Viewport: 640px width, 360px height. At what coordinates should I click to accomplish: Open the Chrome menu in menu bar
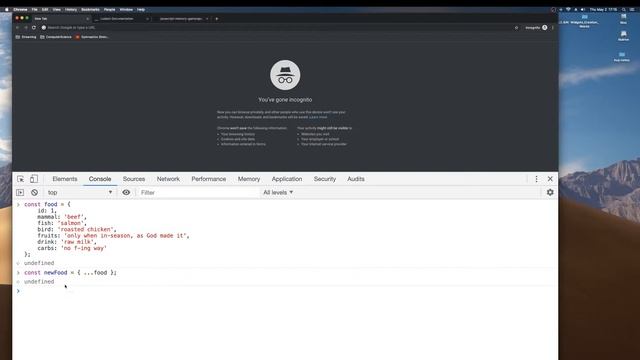(20, 9)
